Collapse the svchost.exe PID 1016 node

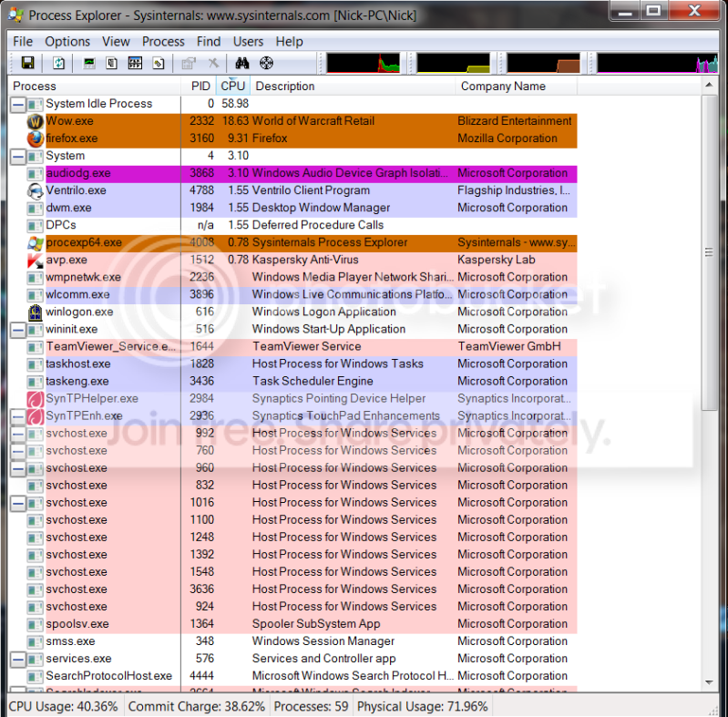[17, 504]
